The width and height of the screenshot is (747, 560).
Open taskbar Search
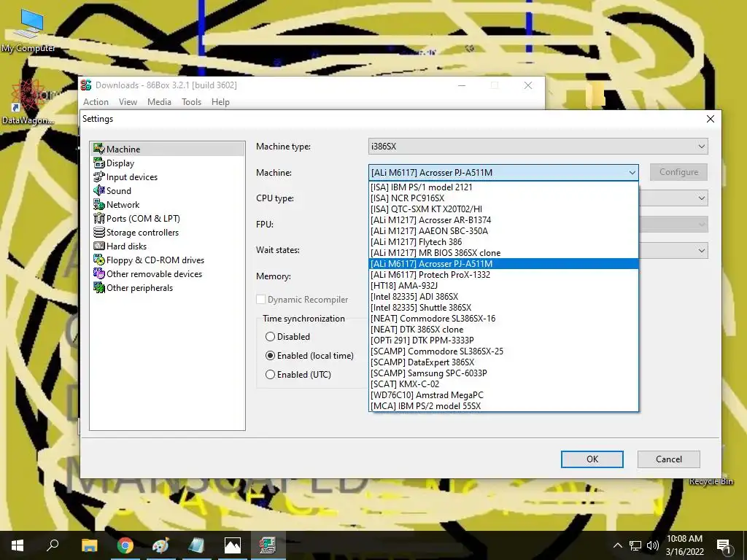[53, 545]
